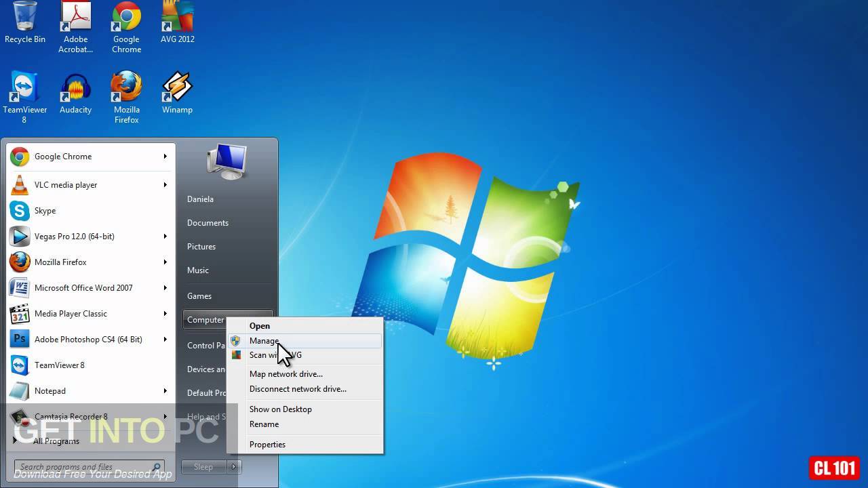The image size is (868, 488).
Task: Choose Open in the context menu
Action: (305, 326)
